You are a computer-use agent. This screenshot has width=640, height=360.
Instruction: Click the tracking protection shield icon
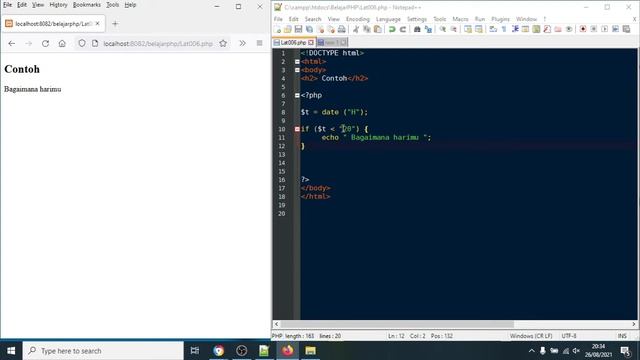click(x=82, y=43)
